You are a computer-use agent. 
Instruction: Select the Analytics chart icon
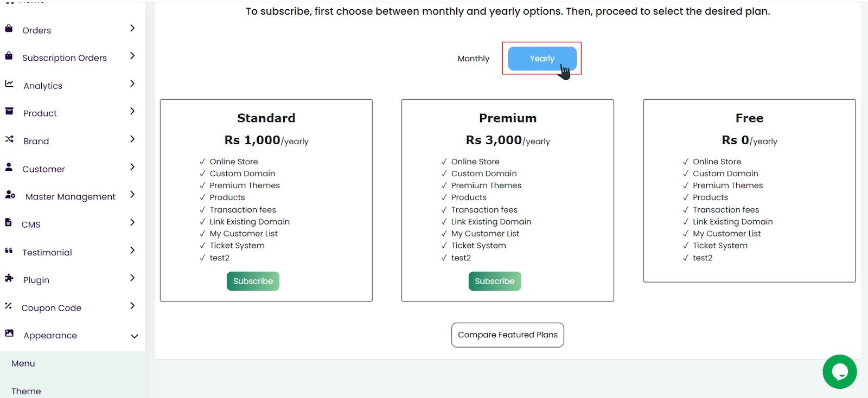click(9, 84)
